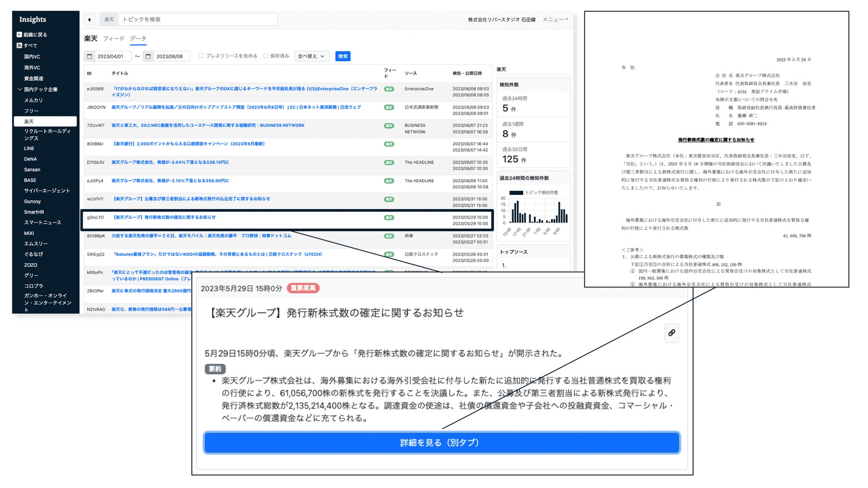
Task: Click the 楽天 feed badge in first row
Action: (x=389, y=89)
